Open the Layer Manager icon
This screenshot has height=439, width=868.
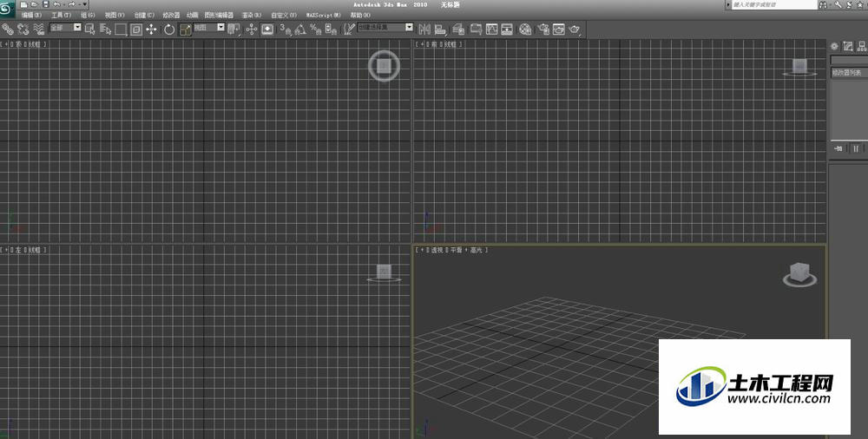tap(457, 29)
